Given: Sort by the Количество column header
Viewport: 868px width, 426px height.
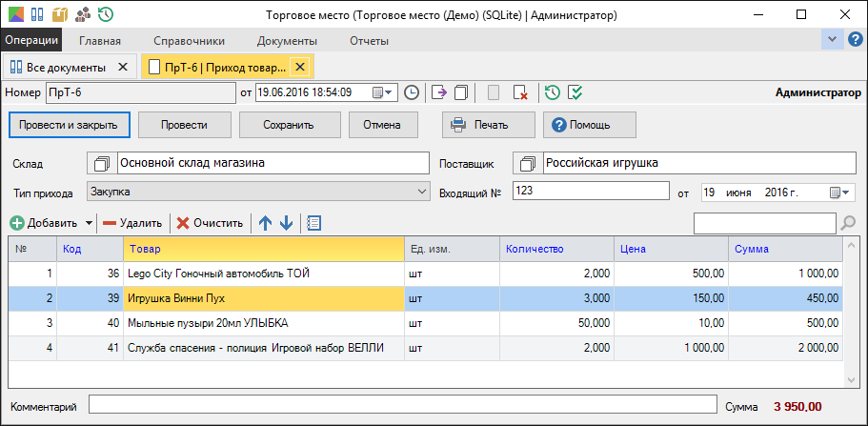Looking at the screenshot, I should (556, 250).
